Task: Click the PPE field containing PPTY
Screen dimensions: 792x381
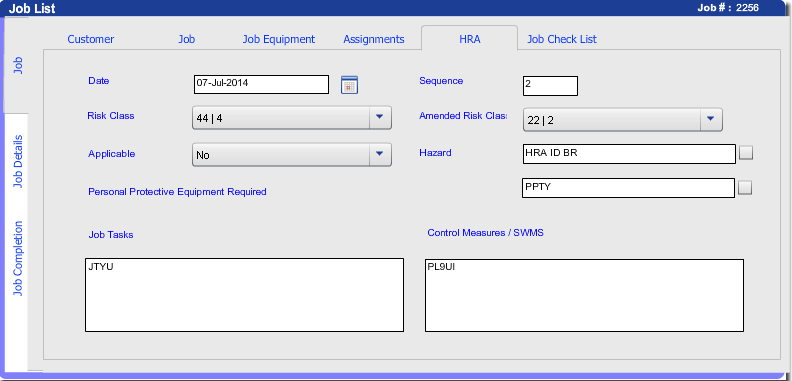Action: click(x=628, y=188)
